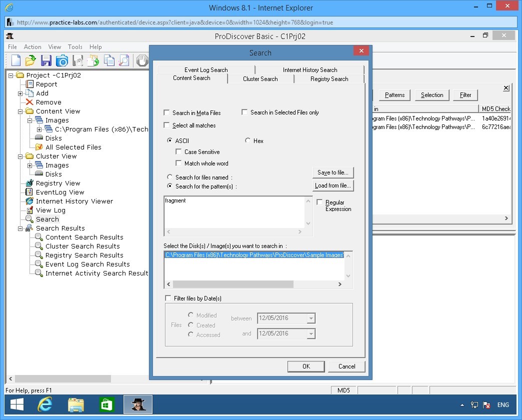Image resolution: width=522 pixels, height=420 pixels.
Task: Collapse Images under Content View
Action: 29,120
